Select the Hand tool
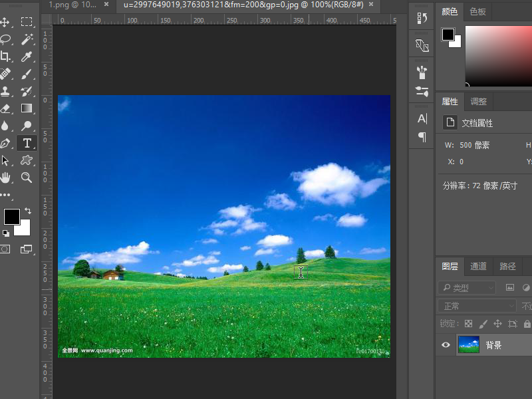 5,178
